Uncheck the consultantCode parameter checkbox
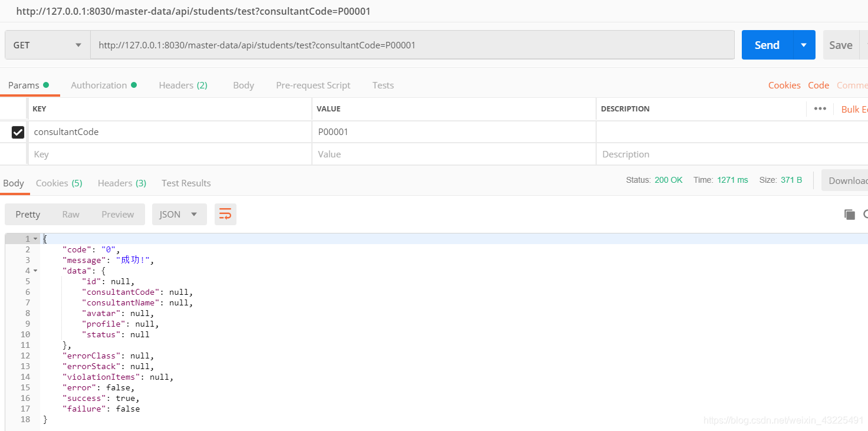This screenshot has height=431, width=868. coord(18,132)
